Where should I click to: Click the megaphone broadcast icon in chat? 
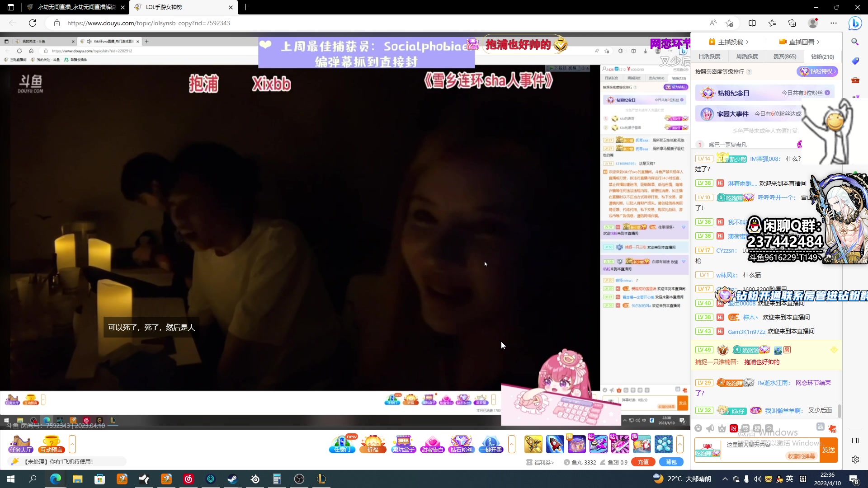710,428
